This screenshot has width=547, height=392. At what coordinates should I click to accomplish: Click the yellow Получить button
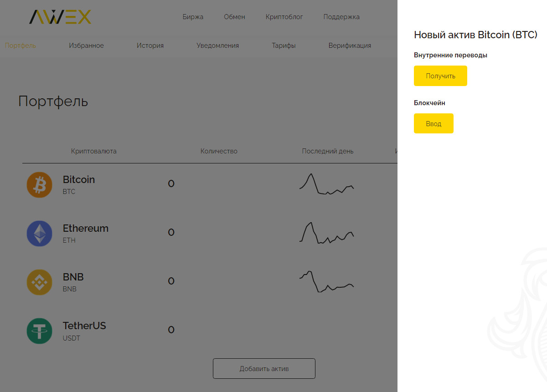tap(440, 76)
